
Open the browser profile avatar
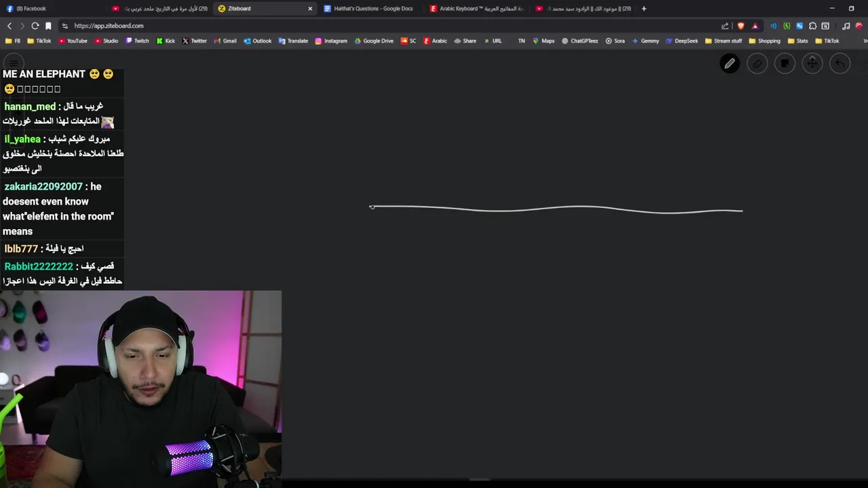pyautogui.click(x=860, y=26)
